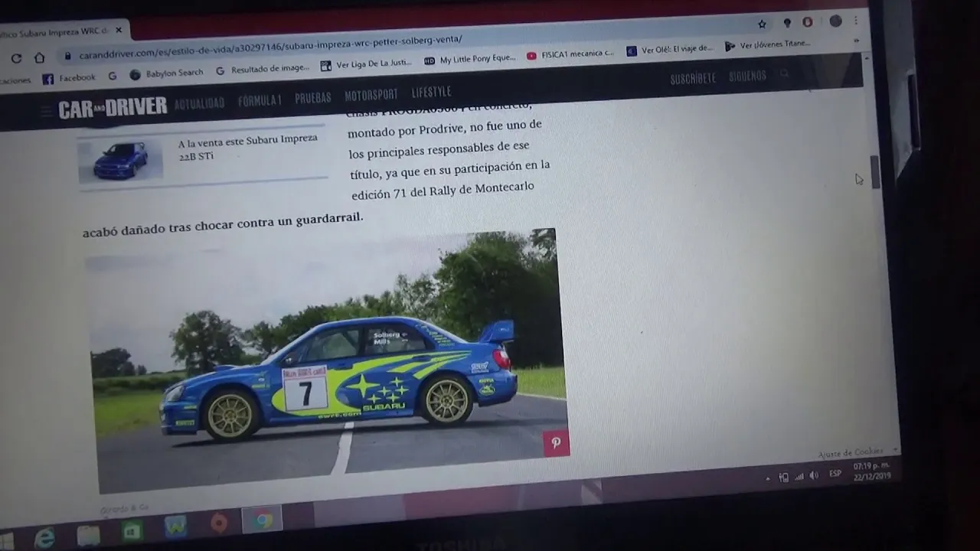Open 'A la venta este Subaru Impreza 22B STi' link

[247, 145]
